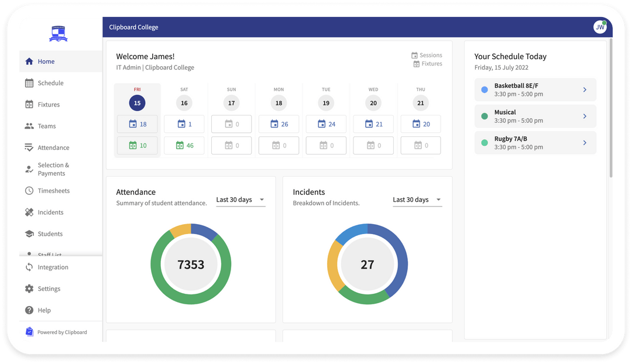Open the Incidents Last 30 days dropdown
The image size is (632, 364).
417,200
